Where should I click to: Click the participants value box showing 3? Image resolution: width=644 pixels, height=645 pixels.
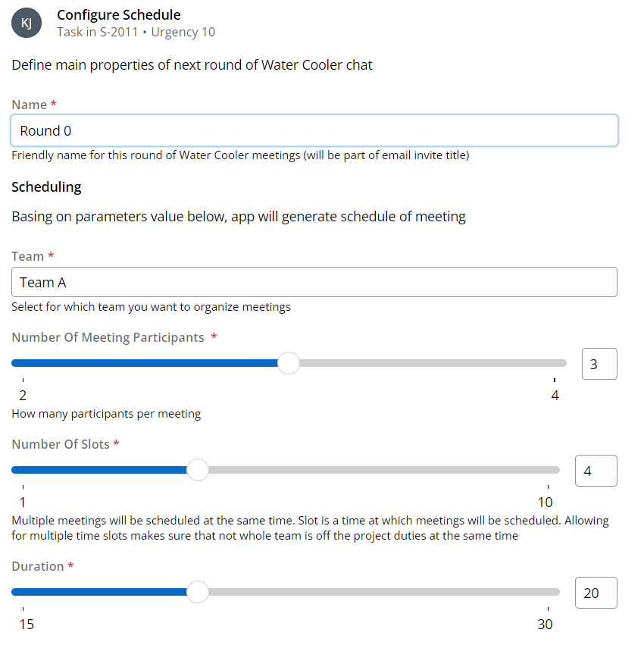point(599,364)
